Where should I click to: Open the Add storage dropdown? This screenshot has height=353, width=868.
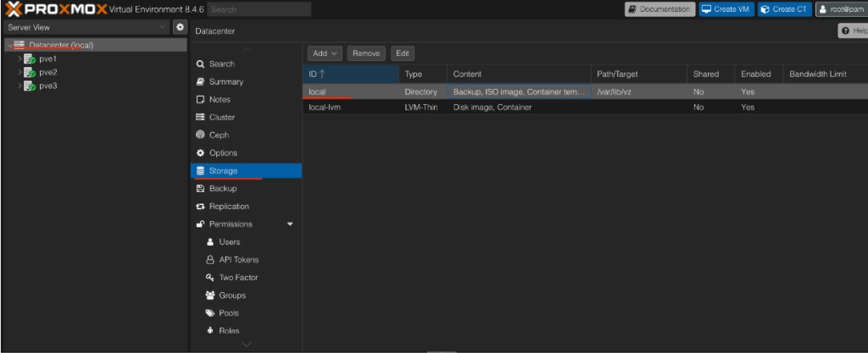(x=325, y=53)
